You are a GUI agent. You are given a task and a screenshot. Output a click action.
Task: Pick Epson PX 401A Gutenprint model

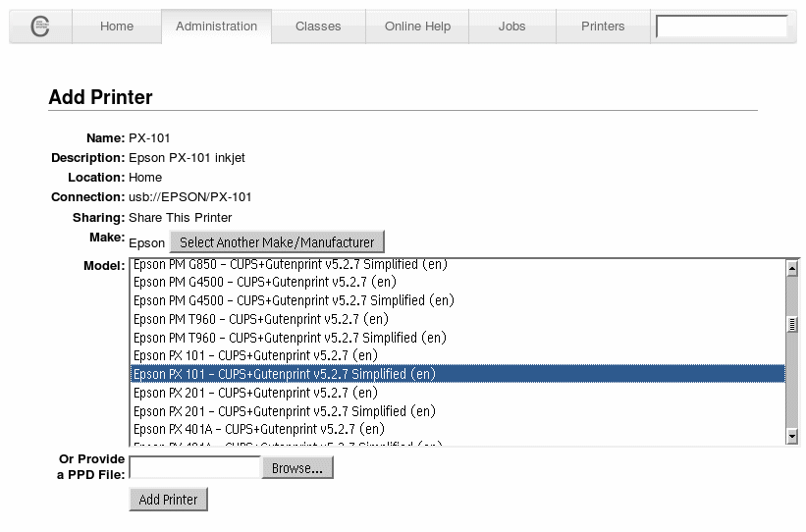[258, 429]
